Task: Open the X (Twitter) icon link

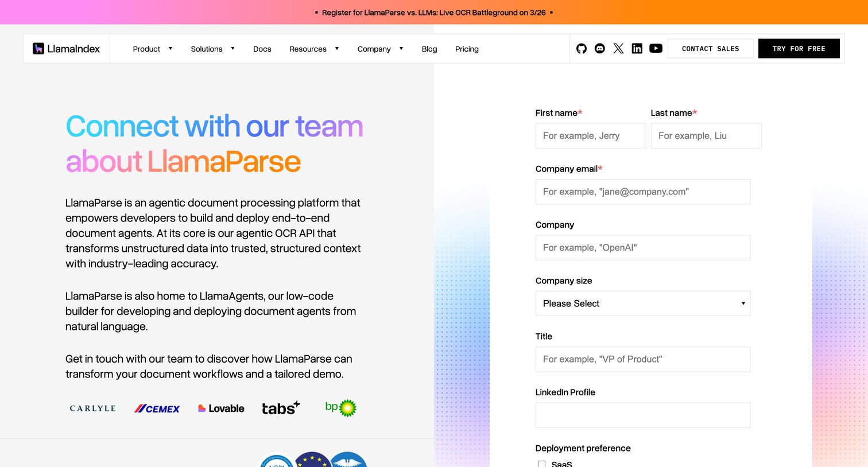Action: (x=618, y=49)
